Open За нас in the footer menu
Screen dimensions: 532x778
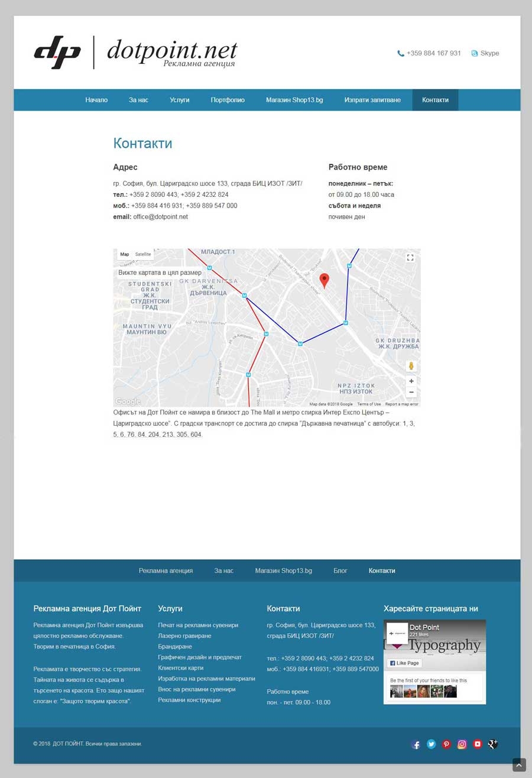224,570
